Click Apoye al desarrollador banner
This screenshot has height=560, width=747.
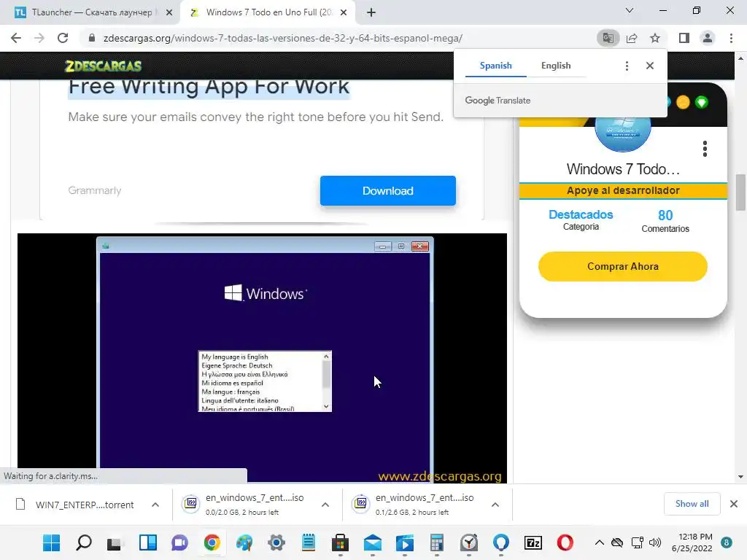(x=623, y=190)
